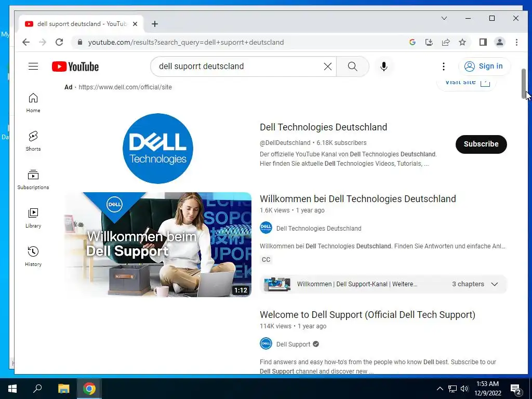Click the YouTube logo

[75, 66]
